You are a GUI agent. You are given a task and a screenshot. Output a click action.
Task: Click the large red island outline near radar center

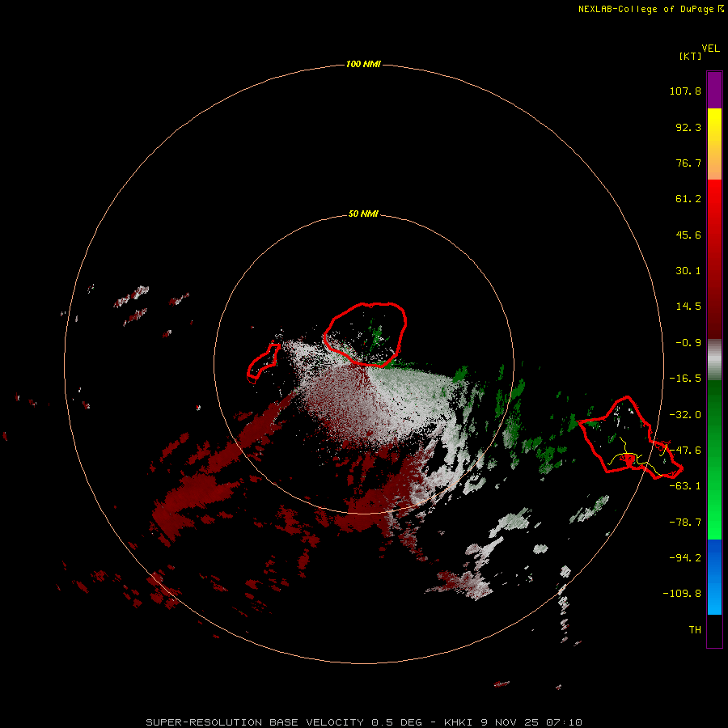pyautogui.click(x=366, y=334)
